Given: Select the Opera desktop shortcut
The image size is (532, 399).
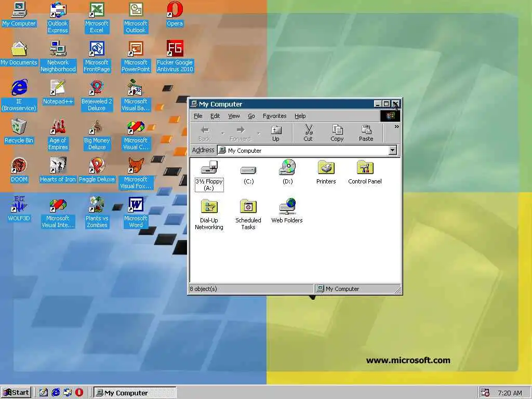Looking at the screenshot, I should [x=175, y=14].
